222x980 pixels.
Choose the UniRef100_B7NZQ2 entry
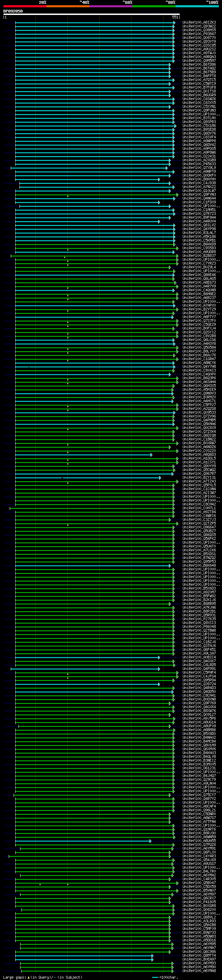click(x=199, y=558)
